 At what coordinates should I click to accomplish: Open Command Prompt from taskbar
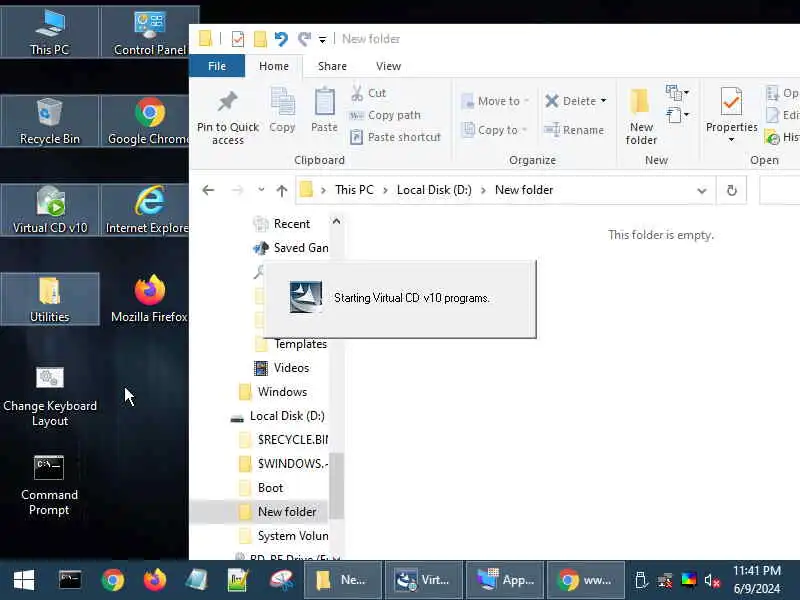click(70, 580)
